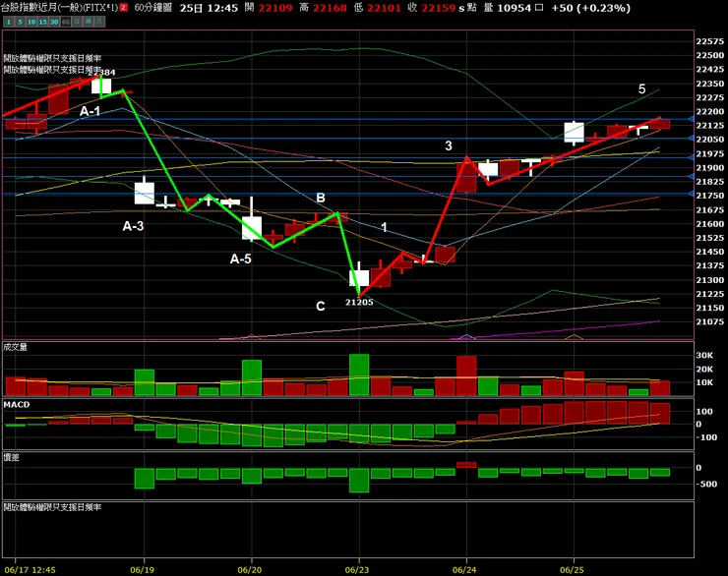Click the 06/20 date on time axis
The image size is (728, 576).
point(249,569)
